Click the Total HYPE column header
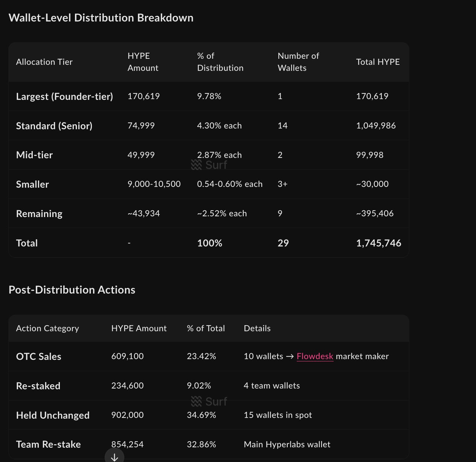This screenshot has height=462, width=476. (378, 62)
